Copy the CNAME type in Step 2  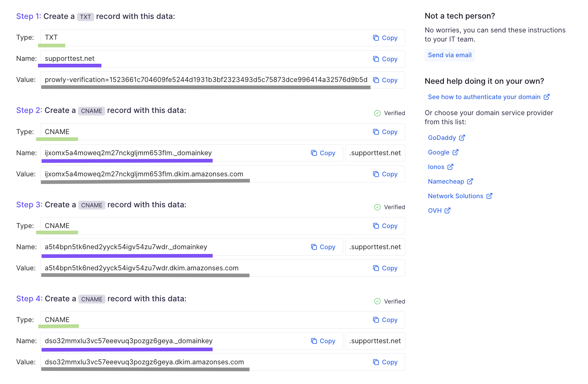point(385,132)
